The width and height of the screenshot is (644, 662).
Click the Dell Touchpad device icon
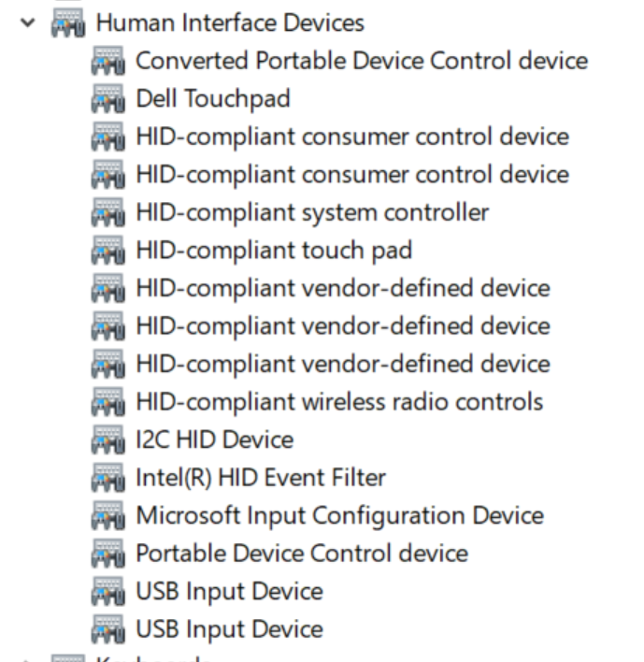(108, 98)
